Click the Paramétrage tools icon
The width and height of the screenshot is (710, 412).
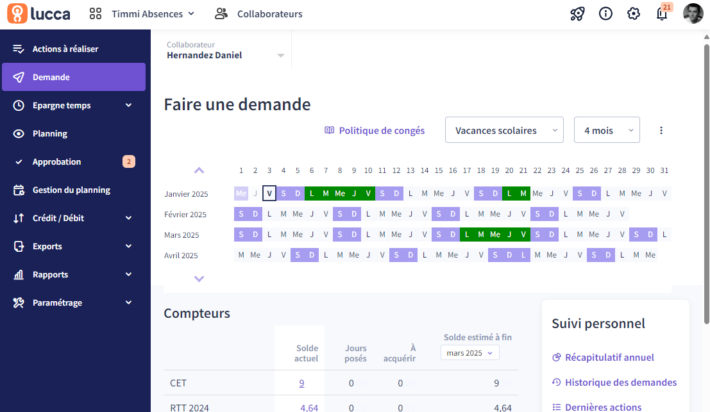pos(19,303)
